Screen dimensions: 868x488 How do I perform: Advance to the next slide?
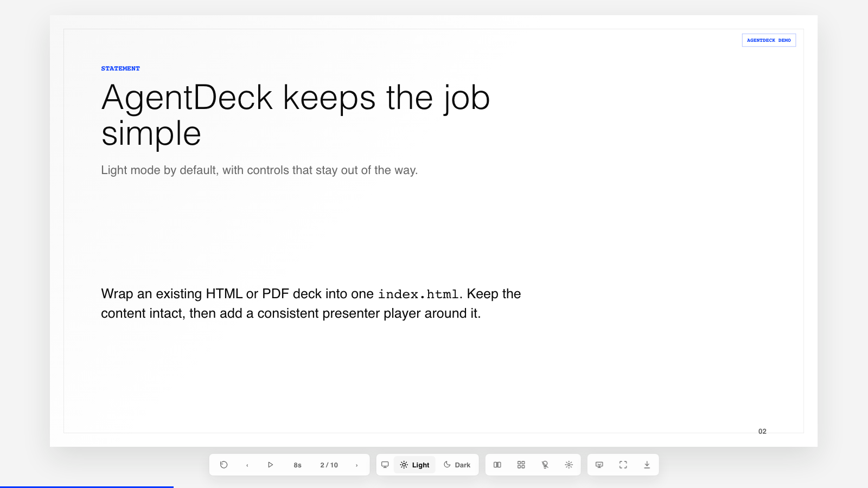coord(356,465)
